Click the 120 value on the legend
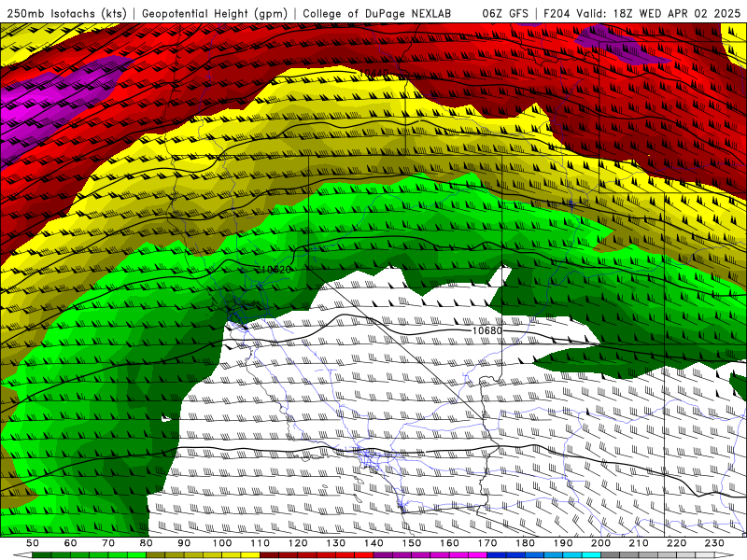This screenshot has width=747, height=560. (x=298, y=543)
